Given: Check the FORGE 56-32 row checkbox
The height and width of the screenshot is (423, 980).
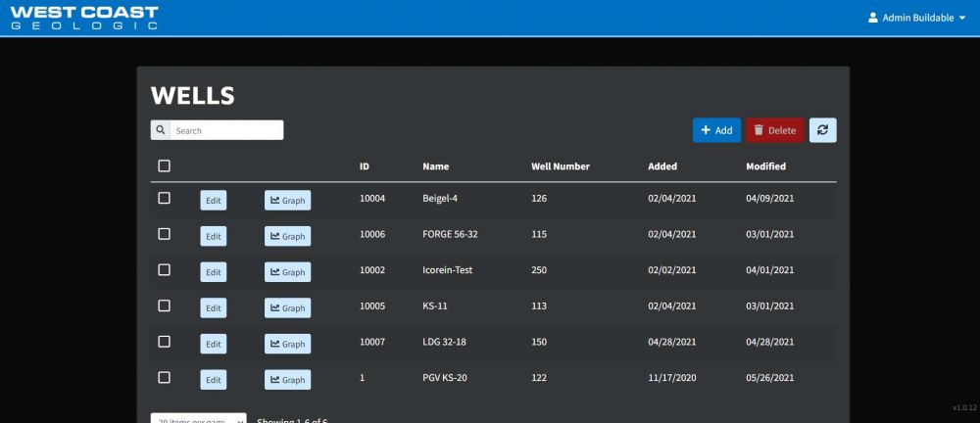Looking at the screenshot, I should pos(164,234).
